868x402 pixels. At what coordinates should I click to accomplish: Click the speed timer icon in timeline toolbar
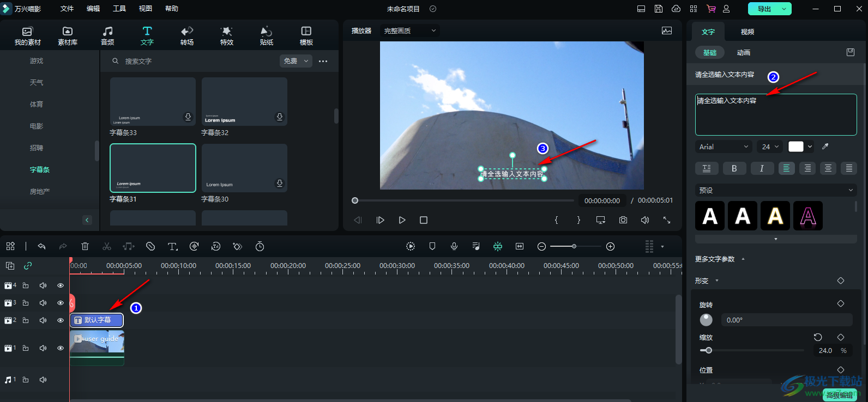(x=260, y=247)
